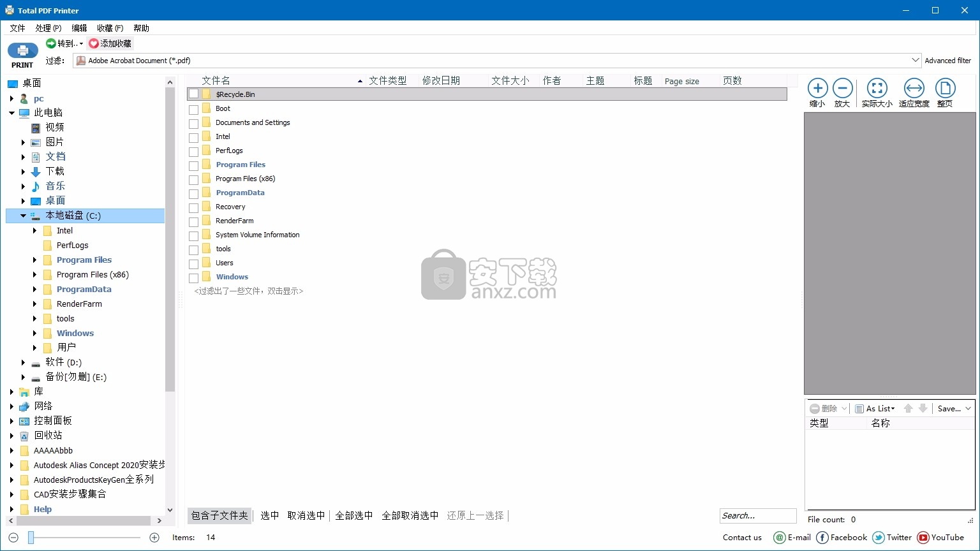Move item up arrow in list panel
Screen dimensions: 980x551
pos(909,408)
